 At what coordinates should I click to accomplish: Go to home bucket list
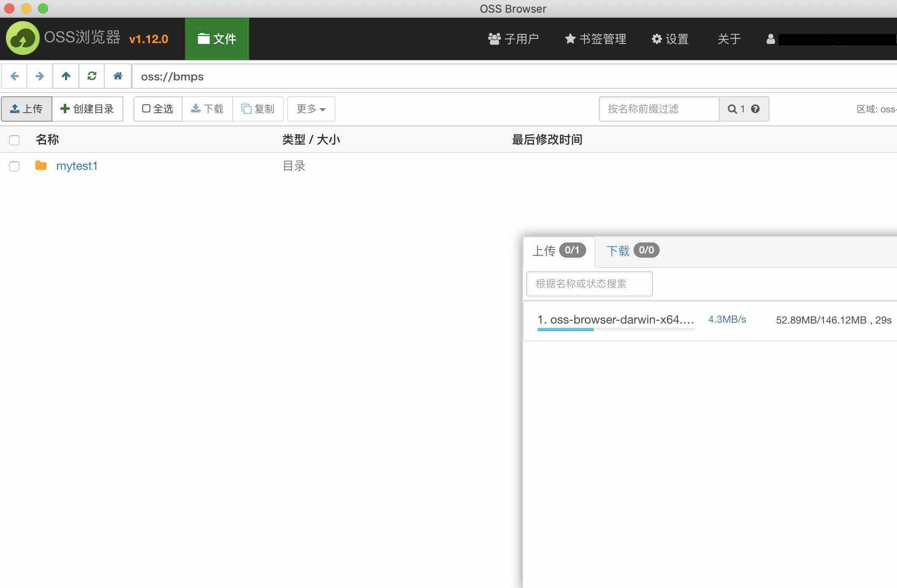pos(118,76)
